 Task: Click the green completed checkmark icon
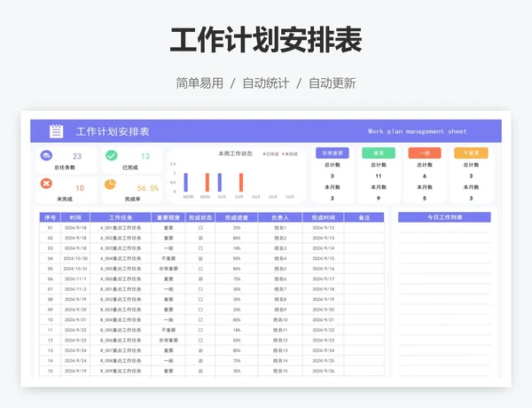[x=111, y=156]
